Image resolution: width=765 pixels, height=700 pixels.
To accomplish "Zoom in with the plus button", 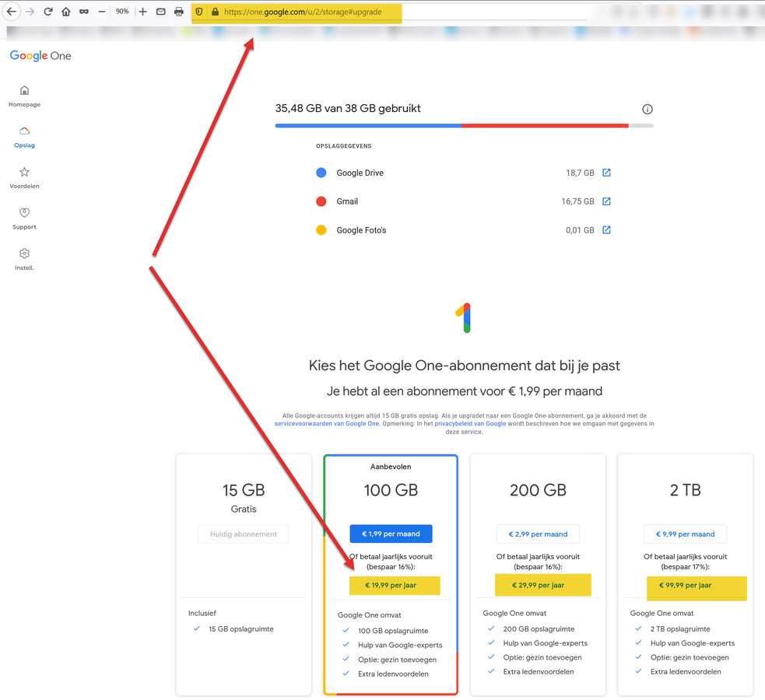I will [x=142, y=12].
